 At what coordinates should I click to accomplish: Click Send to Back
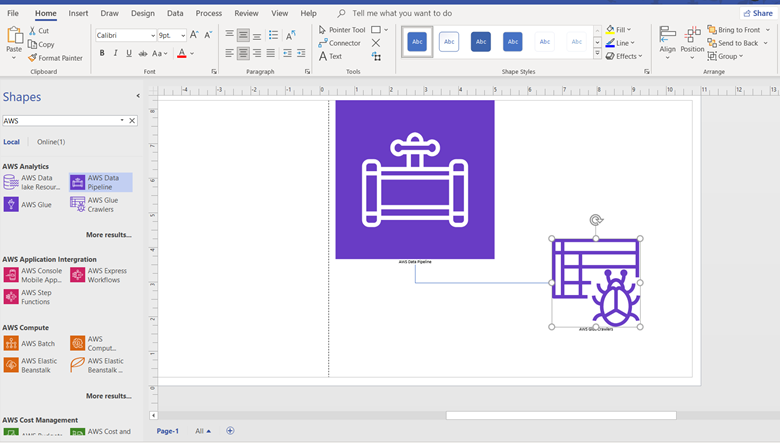[733, 43]
